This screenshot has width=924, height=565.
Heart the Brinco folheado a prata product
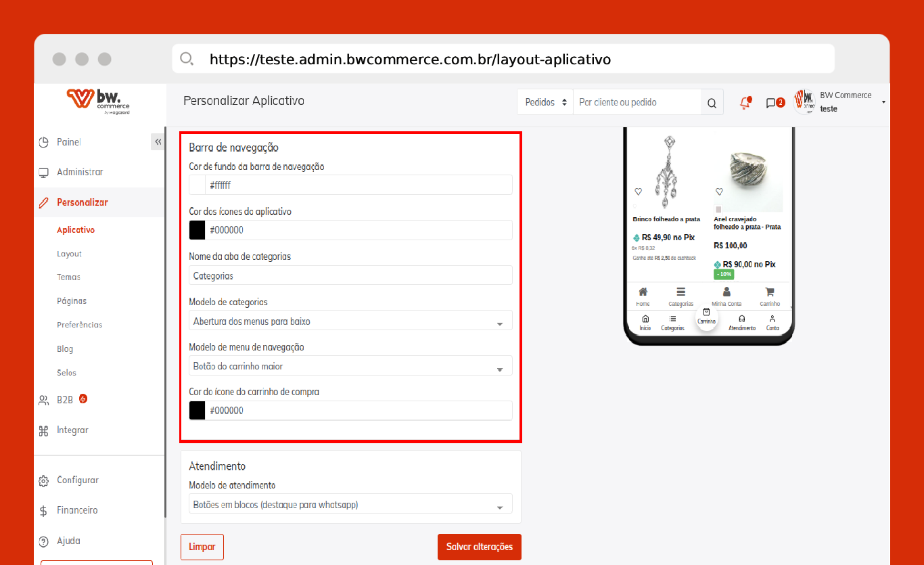(x=638, y=191)
